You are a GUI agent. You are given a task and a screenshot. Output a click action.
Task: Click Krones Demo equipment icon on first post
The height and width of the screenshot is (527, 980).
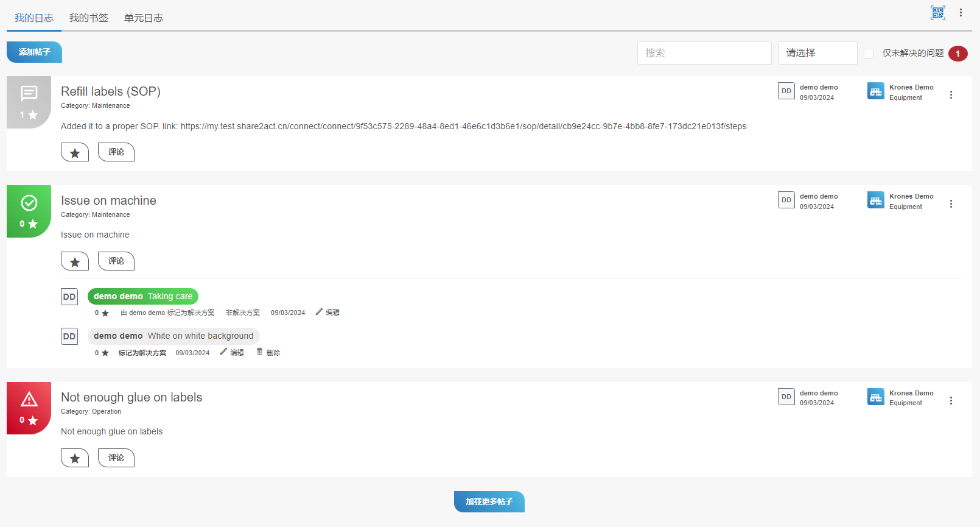[x=875, y=91]
